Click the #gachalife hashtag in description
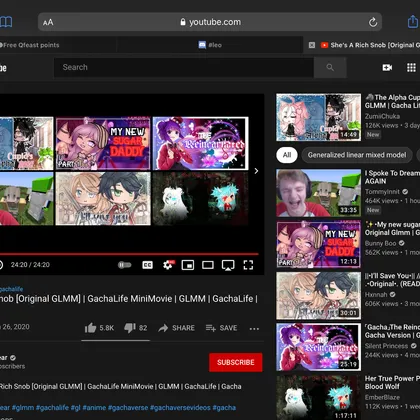This screenshot has height=420, width=420. (52, 407)
